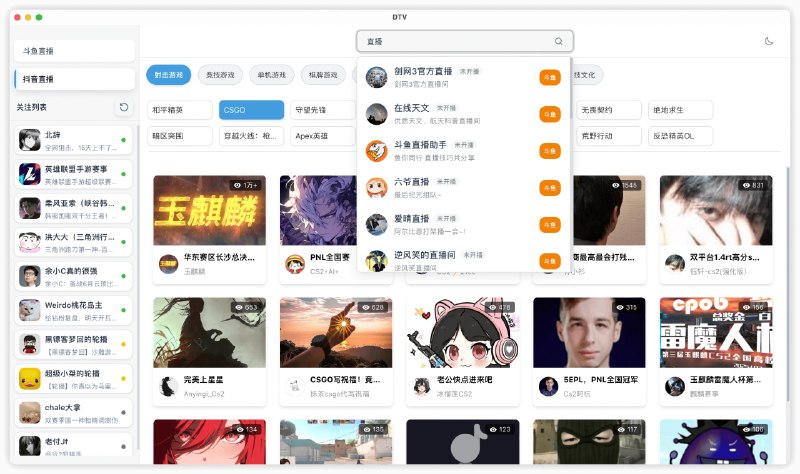Image resolution: width=800 pixels, height=474 pixels.
Task: Click the orange 斗鱼 badge for 爱晴直播
Action: (x=550, y=224)
